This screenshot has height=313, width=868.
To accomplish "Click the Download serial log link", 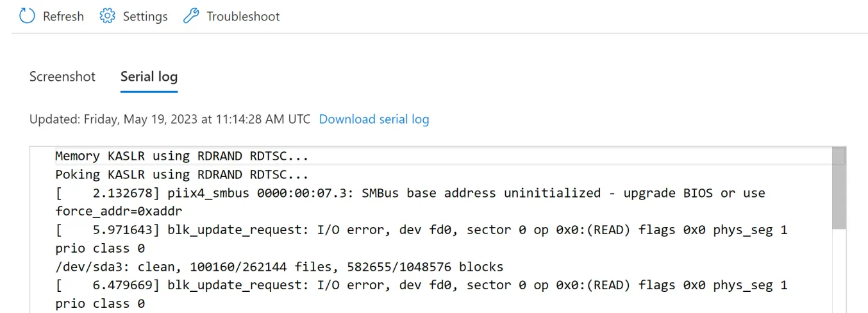I will [x=374, y=119].
